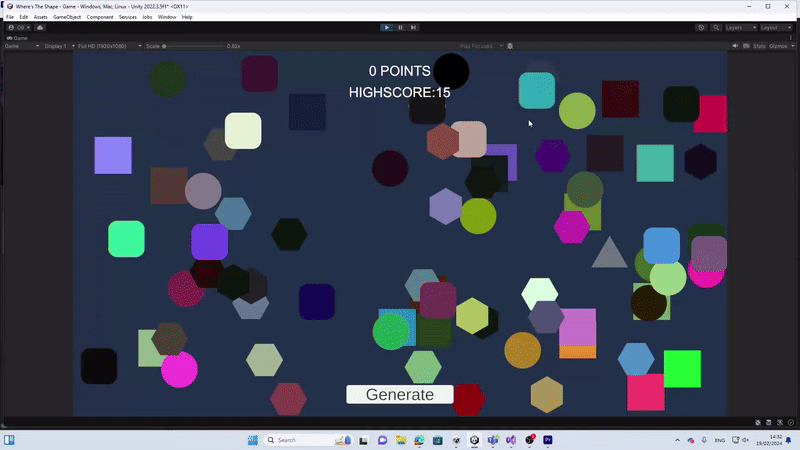Click the Windows Start icon

(253, 440)
